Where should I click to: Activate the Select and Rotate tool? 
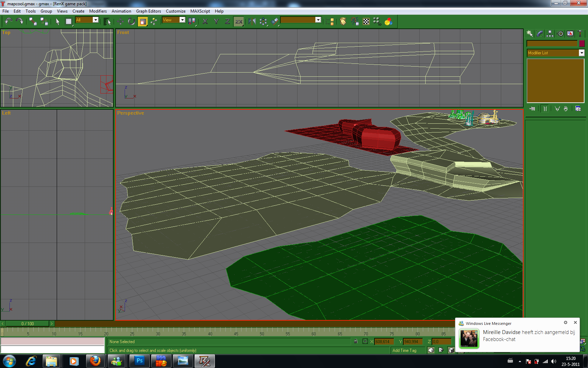(x=131, y=21)
